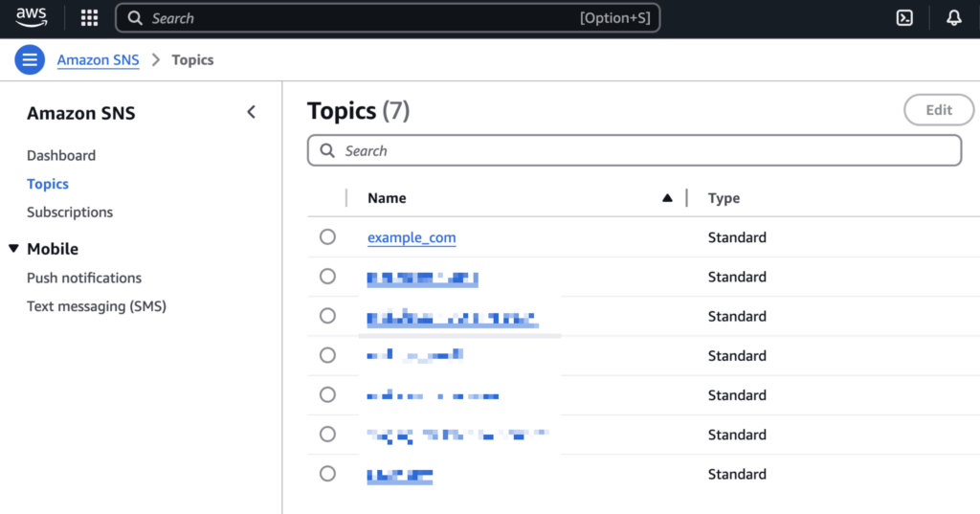
Task: Select the example_com topic radio button
Action: pyautogui.click(x=327, y=237)
